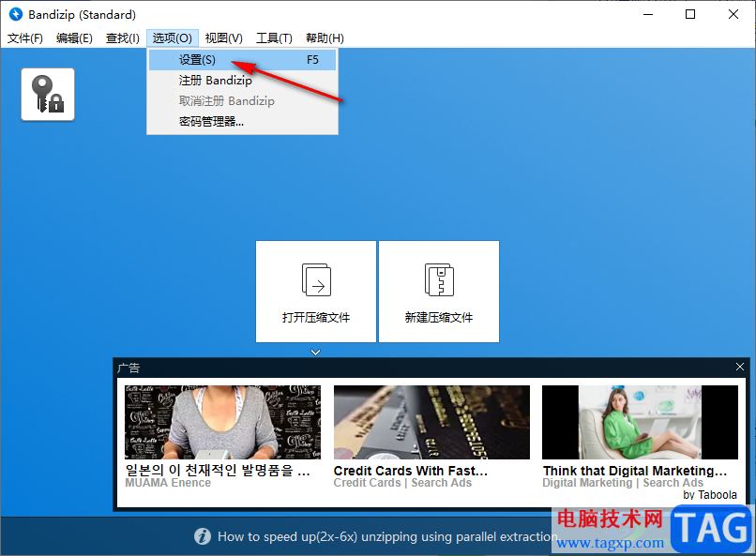Open the parallel extraction speed-up tip link
This screenshot has width=756, height=556.
tap(386, 536)
